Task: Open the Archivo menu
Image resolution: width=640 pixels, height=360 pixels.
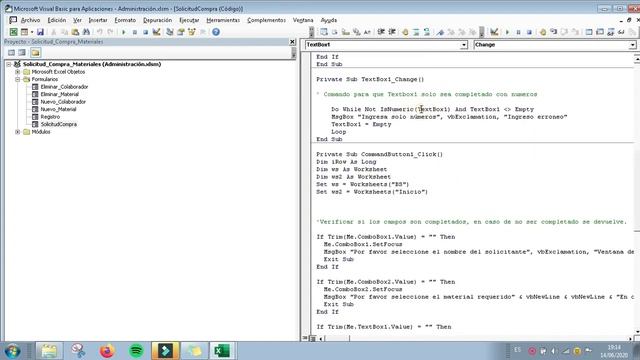Action: (x=30, y=20)
